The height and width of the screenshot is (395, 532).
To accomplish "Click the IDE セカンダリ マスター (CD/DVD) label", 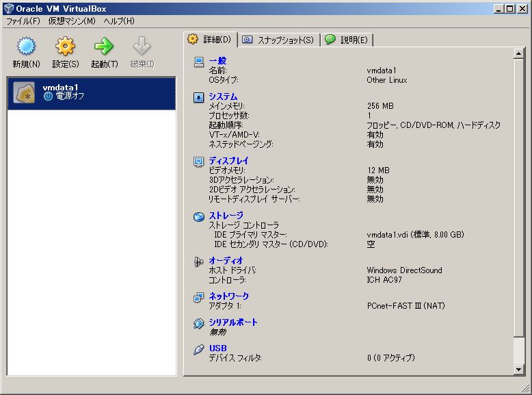I will (x=271, y=244).
